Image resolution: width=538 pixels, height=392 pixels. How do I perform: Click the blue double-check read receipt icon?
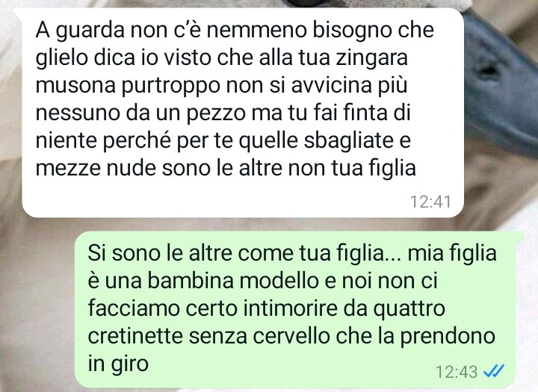pos(494,371)
